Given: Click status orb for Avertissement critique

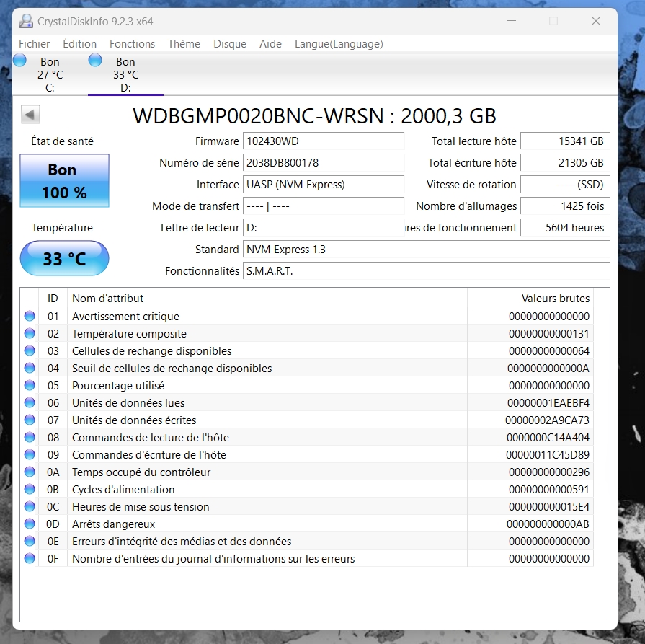Looking at the screenshot, I should 30,316.
